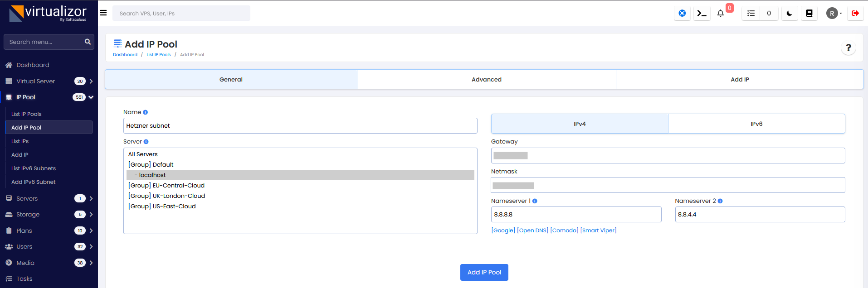Viewport: 868px width, 288px height.
Task: Open the documentation book icon
Action: 809,14
